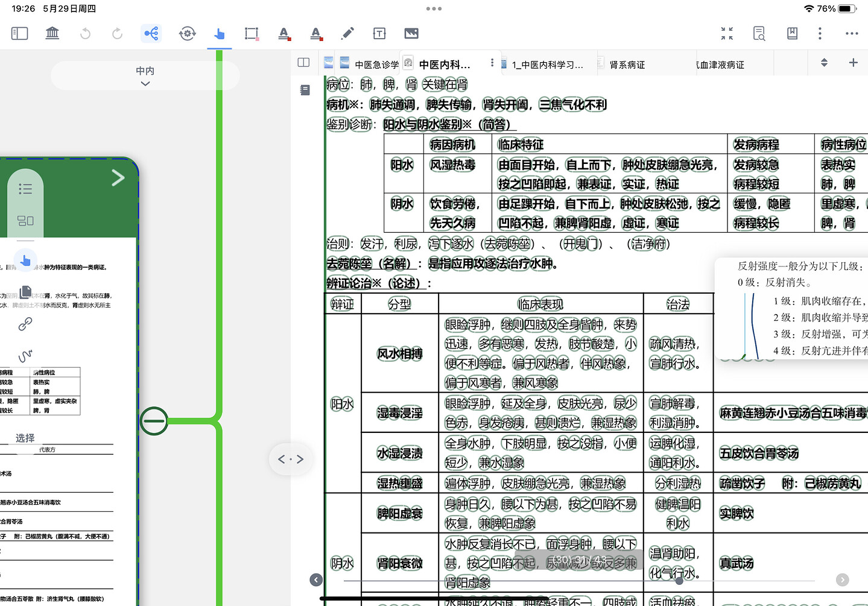
Task: Switch to 肾系病证 tab
Action: tap(627, 64)
